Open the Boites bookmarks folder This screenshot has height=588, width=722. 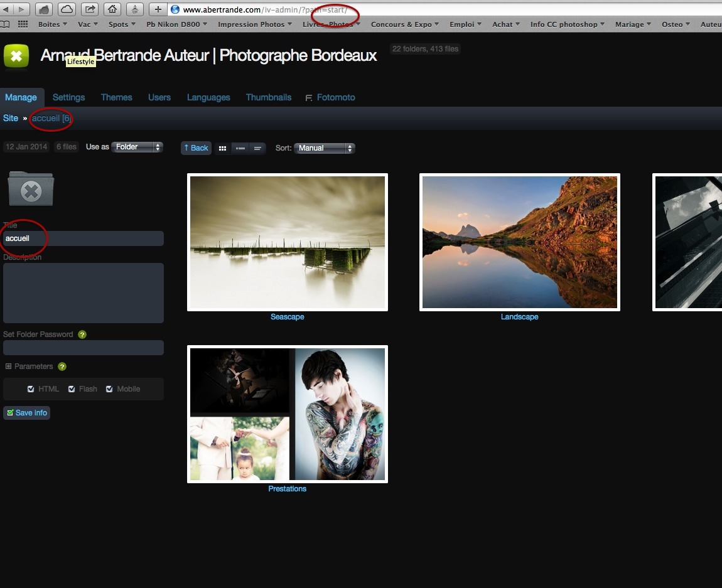[x=53, y=24]
